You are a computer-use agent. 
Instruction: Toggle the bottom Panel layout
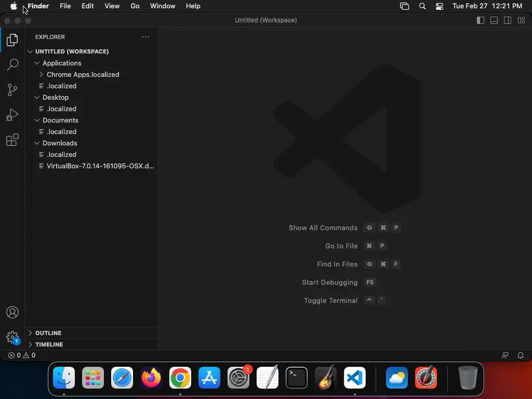[494, 20]
